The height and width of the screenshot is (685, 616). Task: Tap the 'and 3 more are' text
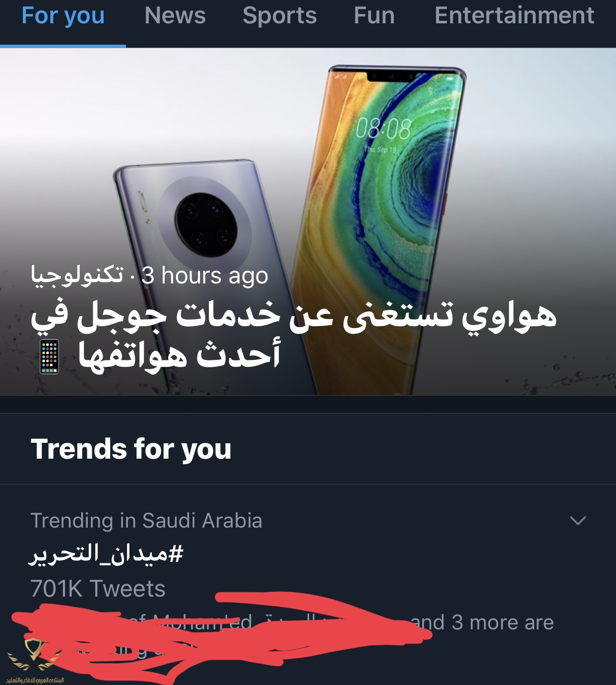[482, 622]
